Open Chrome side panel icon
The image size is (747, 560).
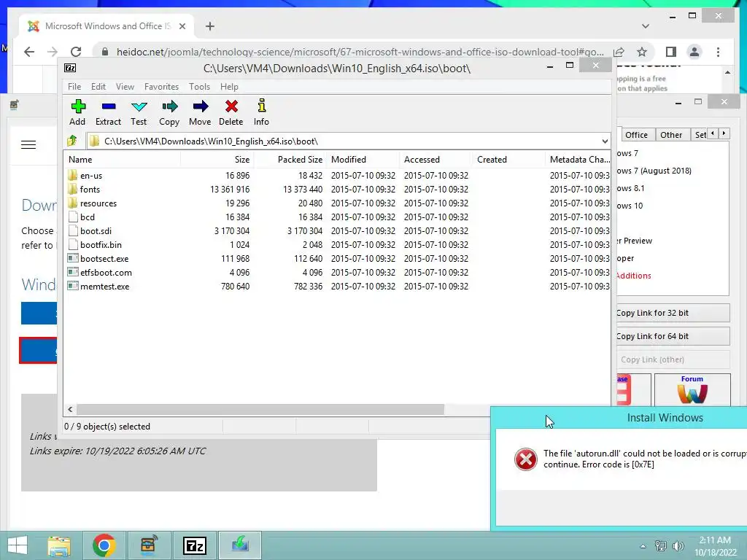(x=671, y=52)
